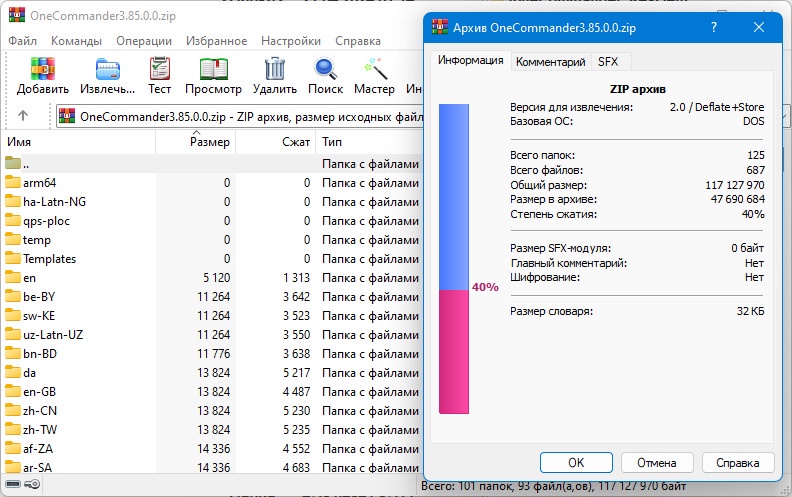
Task: Click the WinRAR title bar app icon
Action: point(17,15)
